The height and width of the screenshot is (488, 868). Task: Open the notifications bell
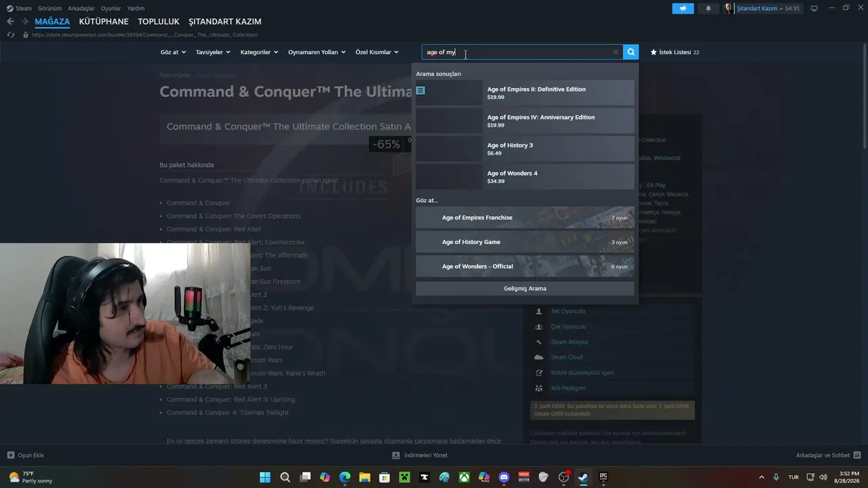click(709, 8)
